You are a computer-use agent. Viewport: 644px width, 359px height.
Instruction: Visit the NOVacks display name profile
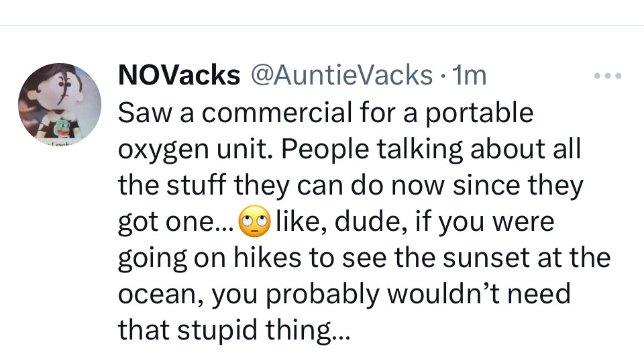pos(178,76)
